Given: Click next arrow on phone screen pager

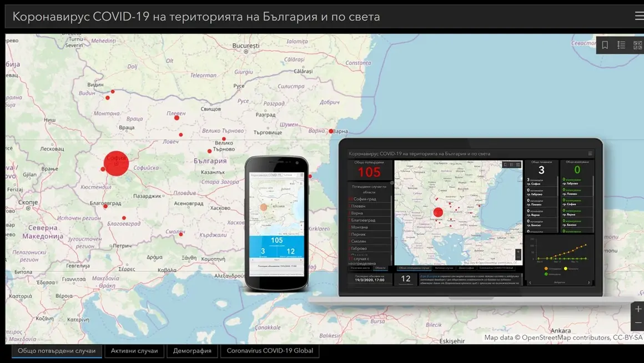Looking at the screenshot, I should (x=301, y=260).
